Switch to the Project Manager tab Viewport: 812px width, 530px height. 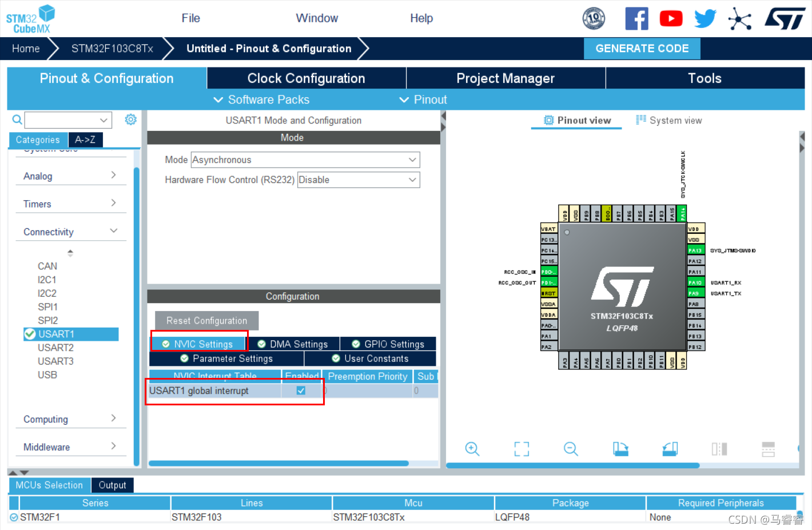coord(505,78)
